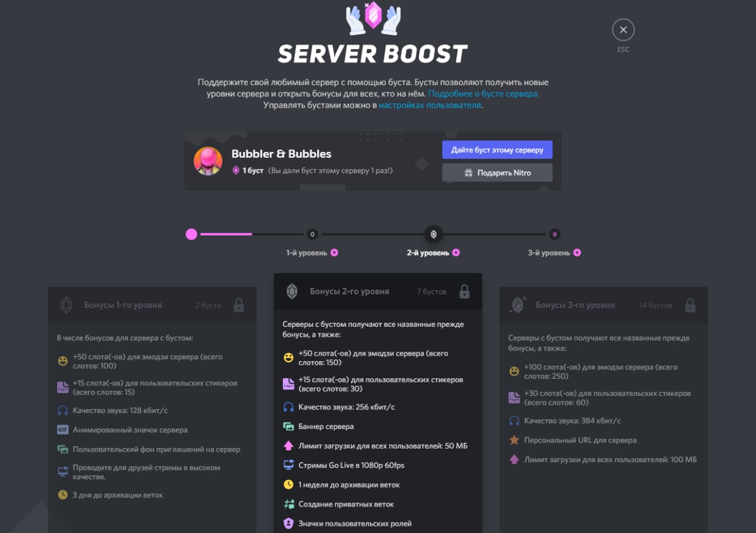Click pink arrow icon for '50 МБ' upload limit

[x=288, y=446]
